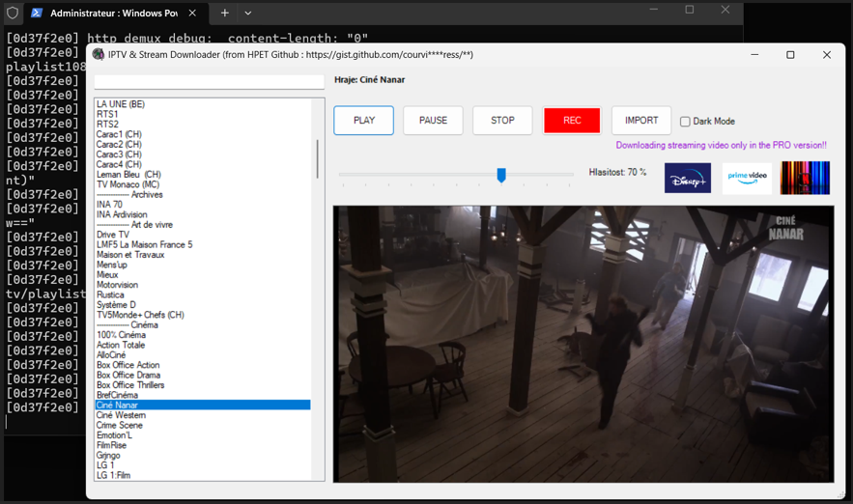Click the shield icon in Windows Terminal
Image resolution: width=853 pixels, height=504 pixels.
pyautogui.click(x=13, y=13)
